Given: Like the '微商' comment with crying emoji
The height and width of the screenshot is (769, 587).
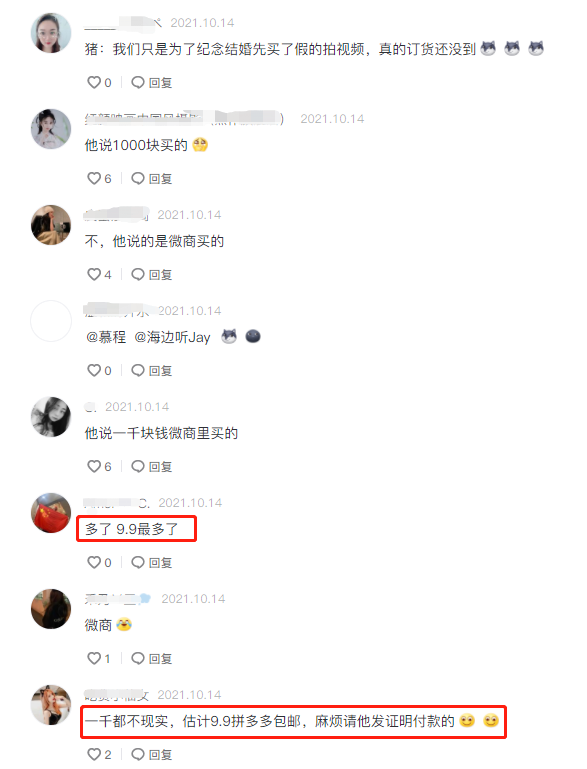Looking at the screenshot, I should point(94,658).
